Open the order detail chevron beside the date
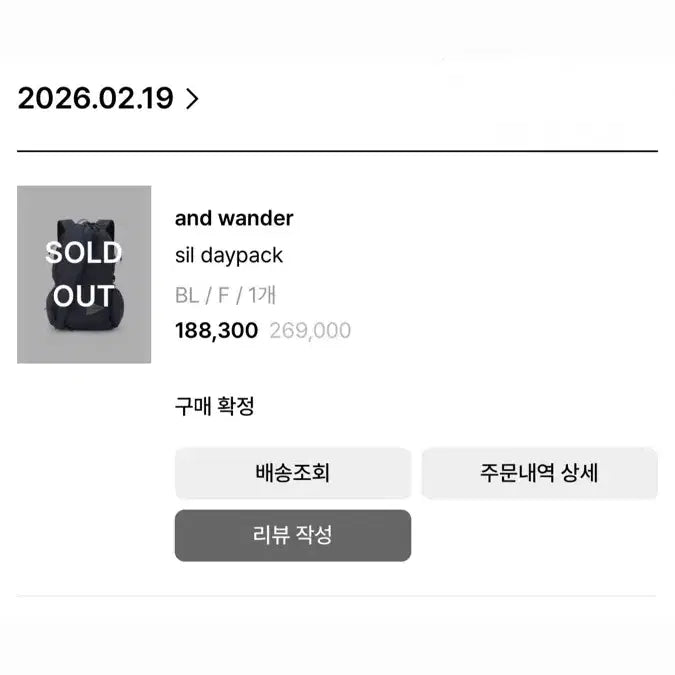675x675 pixels. click(193, 99)
